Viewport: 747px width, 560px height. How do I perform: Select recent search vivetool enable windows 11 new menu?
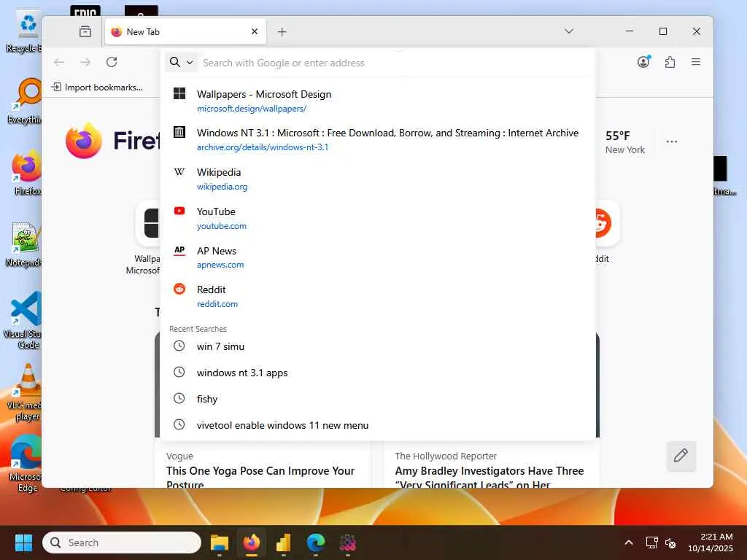coord(378,425)
